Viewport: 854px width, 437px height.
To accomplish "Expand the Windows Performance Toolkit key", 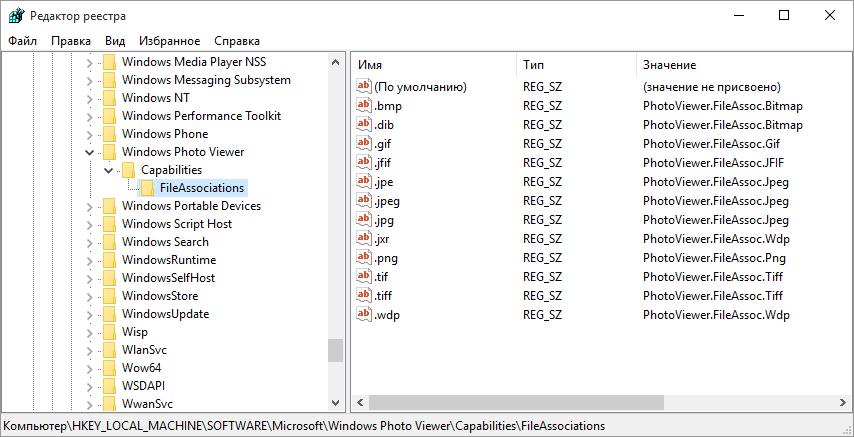I will pyautogui.click(x=90, y=116).
